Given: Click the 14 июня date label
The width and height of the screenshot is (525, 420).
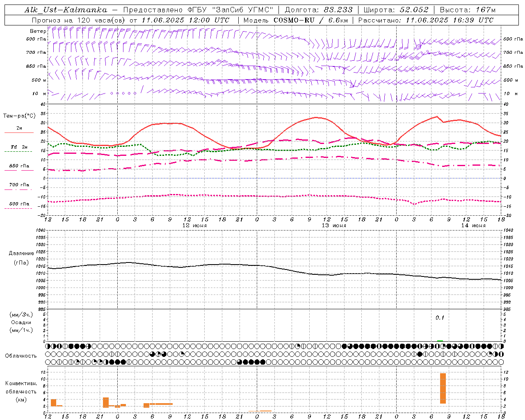Looking at the screenshot, I should click(473, 226).
